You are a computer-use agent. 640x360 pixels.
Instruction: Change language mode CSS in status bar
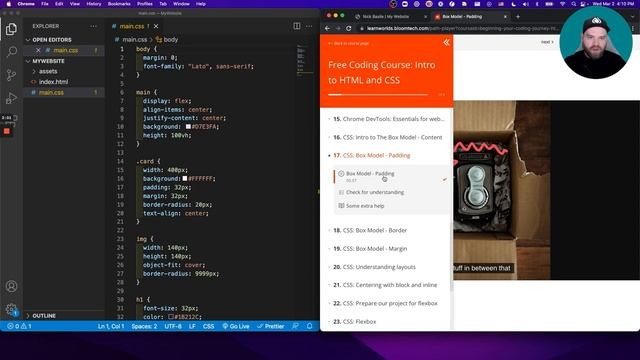click(208, 327)
